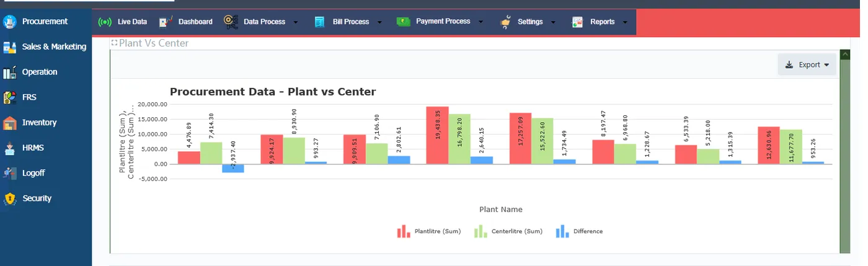Click the red bar labeled 17,257.09
The image size is (868, 266).
[520, 139]
